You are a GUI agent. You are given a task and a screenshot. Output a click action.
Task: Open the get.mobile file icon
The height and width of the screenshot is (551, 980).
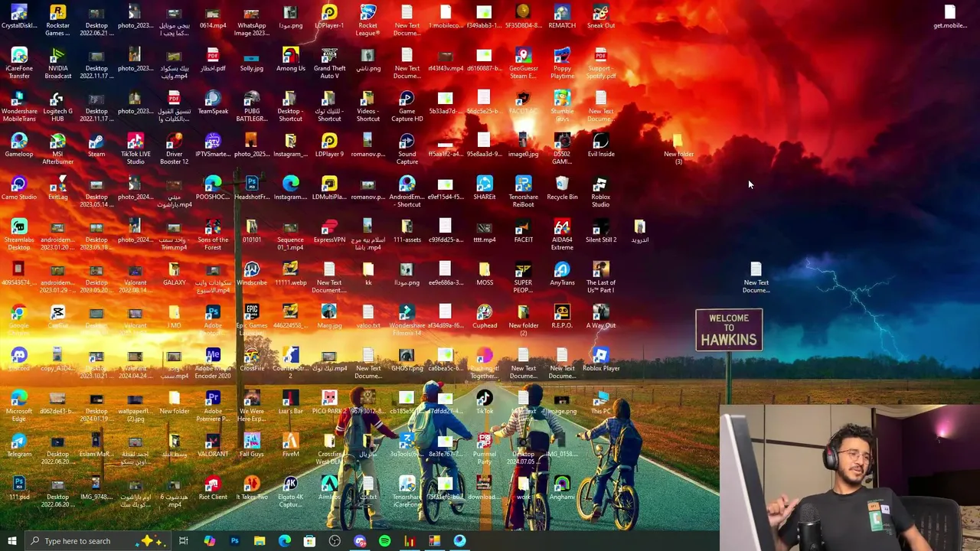pos(950,16)
